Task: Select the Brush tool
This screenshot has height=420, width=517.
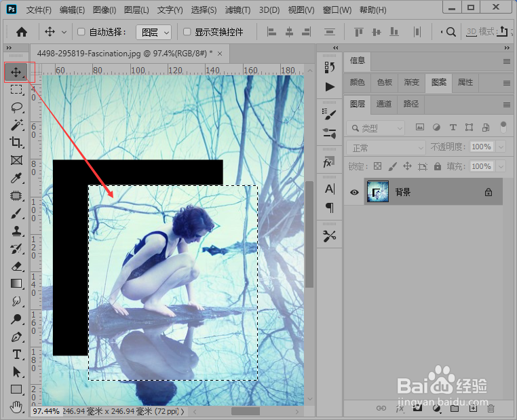Action: (x=16, y=214)
